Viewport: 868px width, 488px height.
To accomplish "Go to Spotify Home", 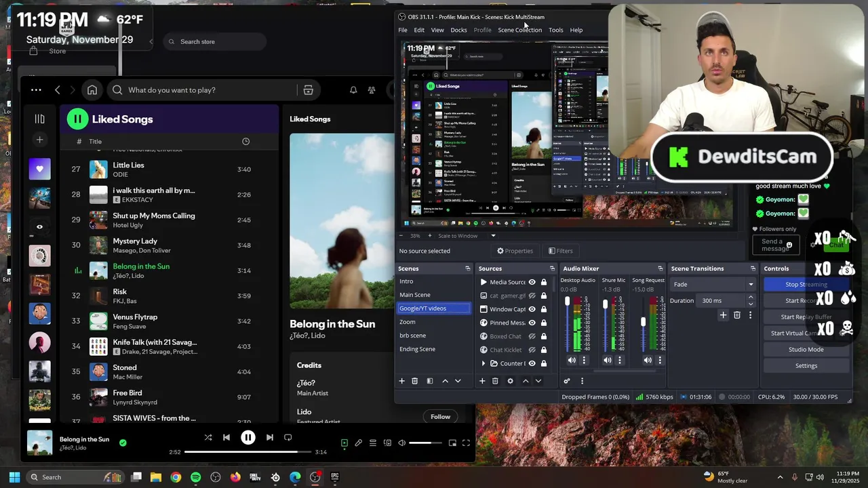I will (x=92, y=89).
